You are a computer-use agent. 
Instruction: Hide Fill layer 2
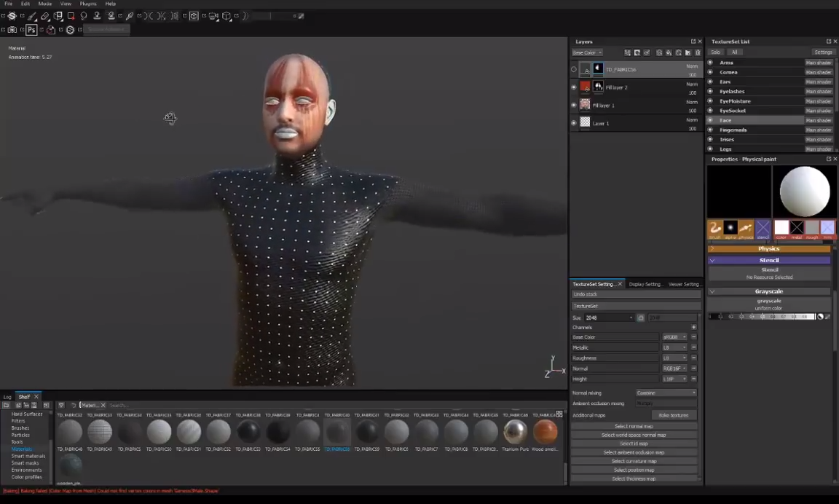coord(574,87)
